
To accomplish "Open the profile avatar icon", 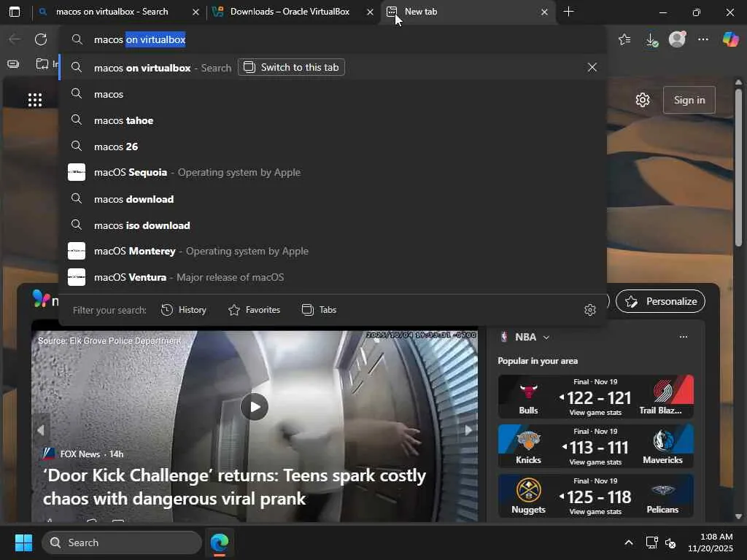I will point(677,39).
